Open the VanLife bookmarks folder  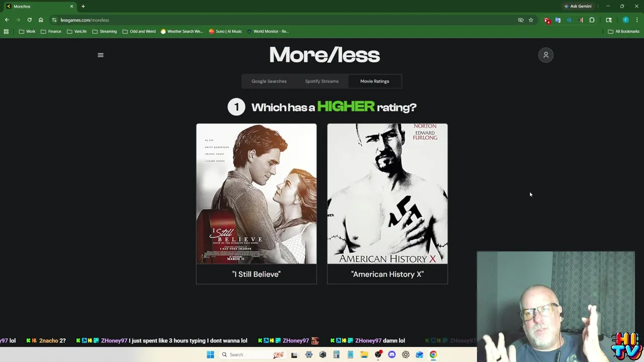77,31
